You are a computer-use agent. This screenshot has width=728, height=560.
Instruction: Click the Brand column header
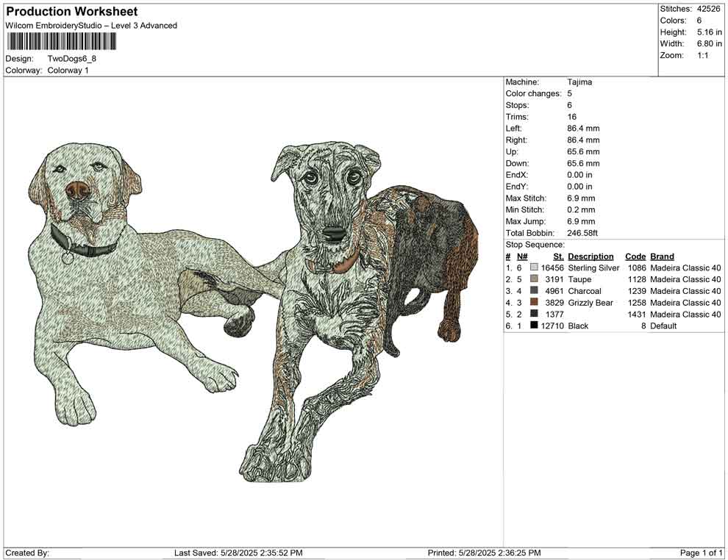click(662, 256)
